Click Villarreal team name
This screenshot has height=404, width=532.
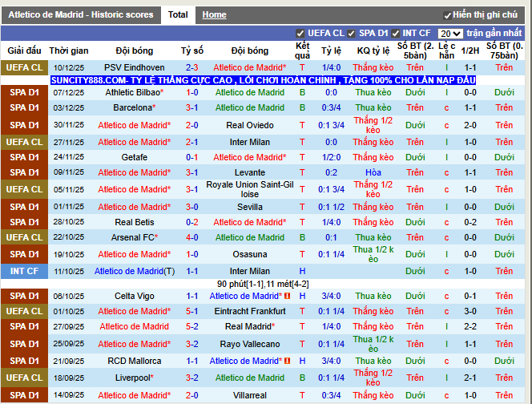250,395
